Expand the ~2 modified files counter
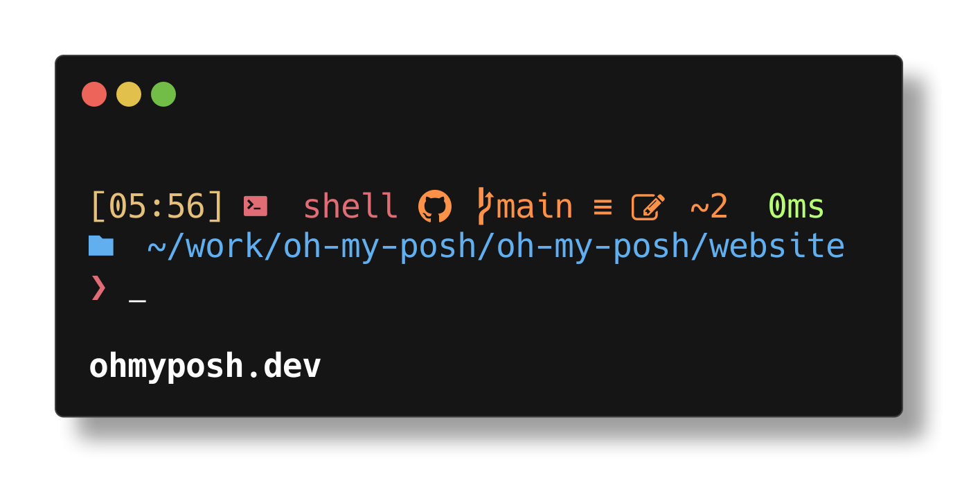The width and height of the screenshot is (980, 494). [708, 206]
